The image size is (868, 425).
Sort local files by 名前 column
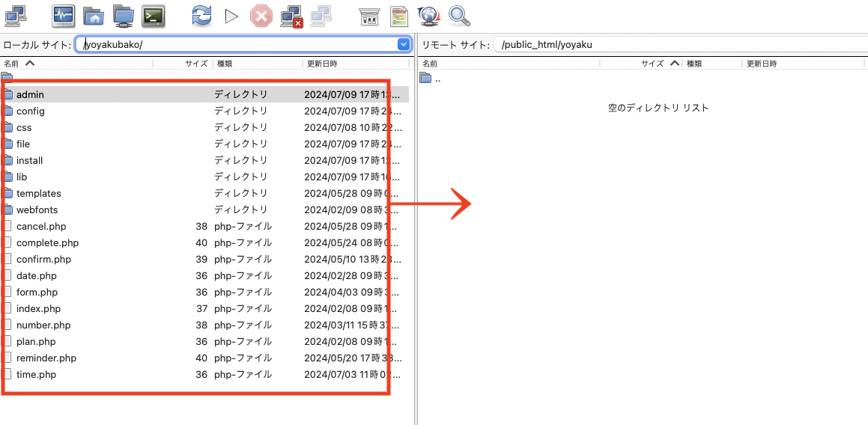pos(77,64)
